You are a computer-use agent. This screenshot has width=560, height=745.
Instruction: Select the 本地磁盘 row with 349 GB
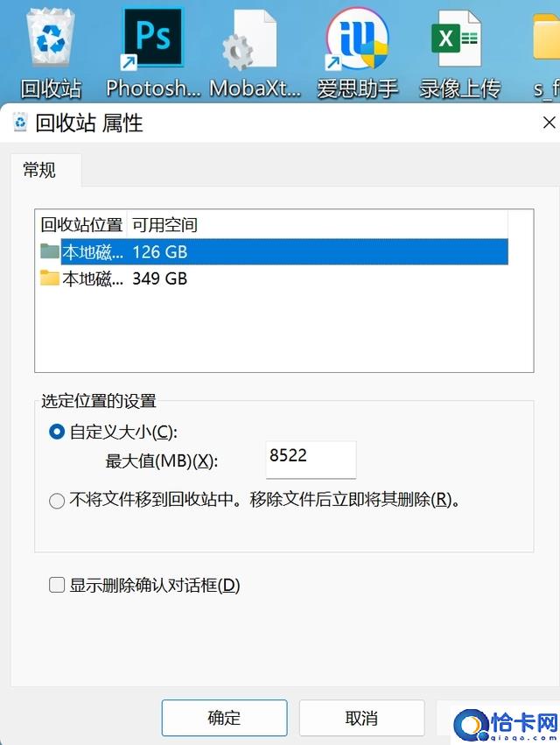click(274, 278)
